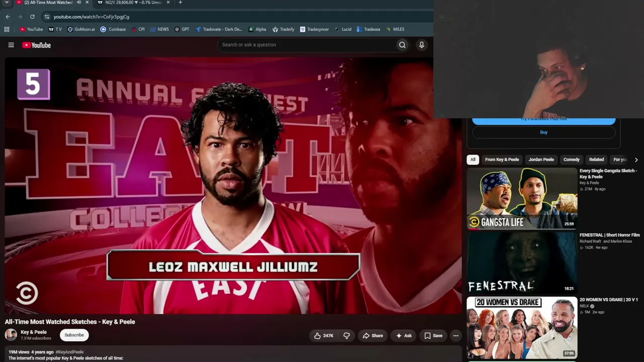Open the NEWS bookmark
Viewport: 644px width, 362px height.
159,29
